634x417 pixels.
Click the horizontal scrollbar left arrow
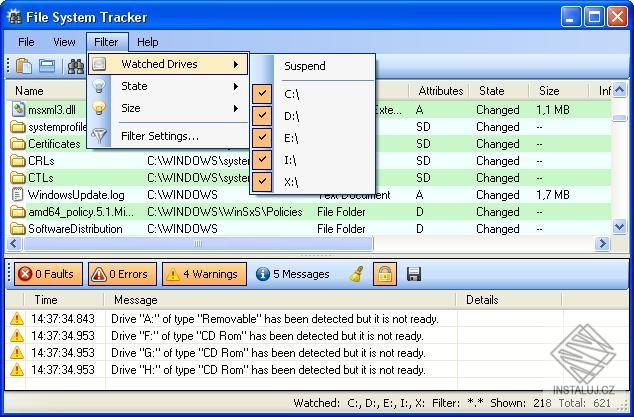(x=13, y=243)
